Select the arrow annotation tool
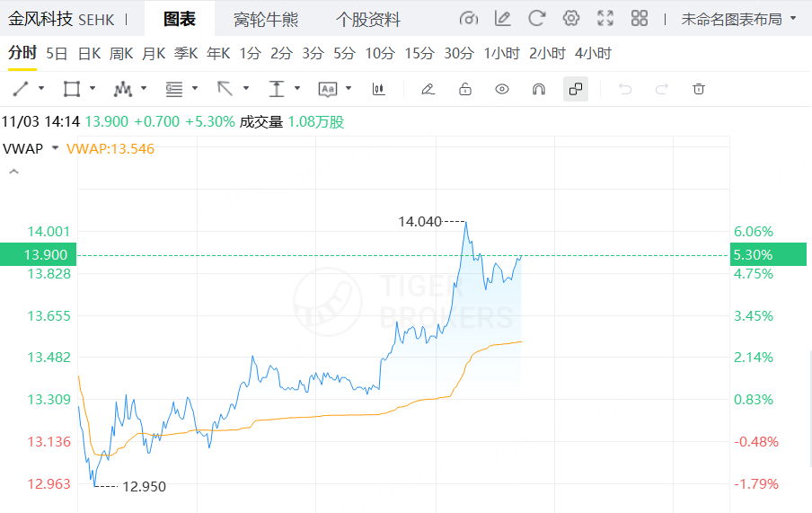This screenshot has width=812, height=513. point(225,89)
